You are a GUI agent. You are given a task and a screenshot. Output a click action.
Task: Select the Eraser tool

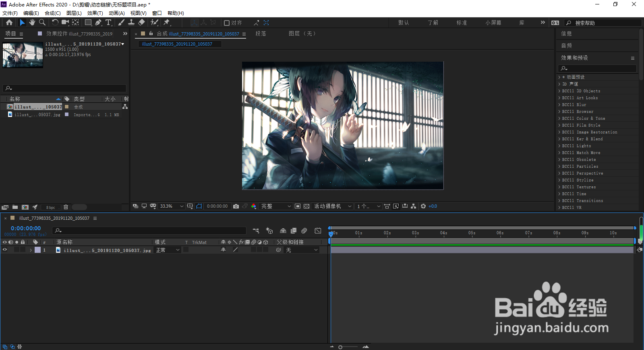(141, 23)
